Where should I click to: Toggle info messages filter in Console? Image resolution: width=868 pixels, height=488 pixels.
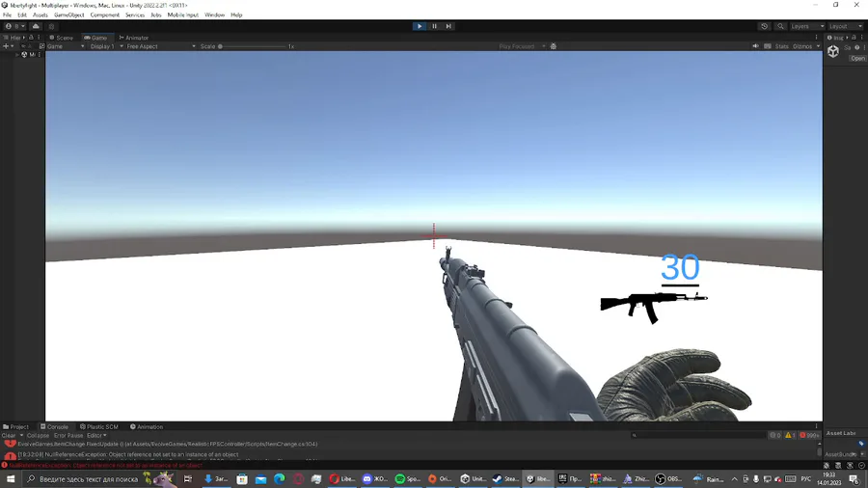click(x=775, y=435)
